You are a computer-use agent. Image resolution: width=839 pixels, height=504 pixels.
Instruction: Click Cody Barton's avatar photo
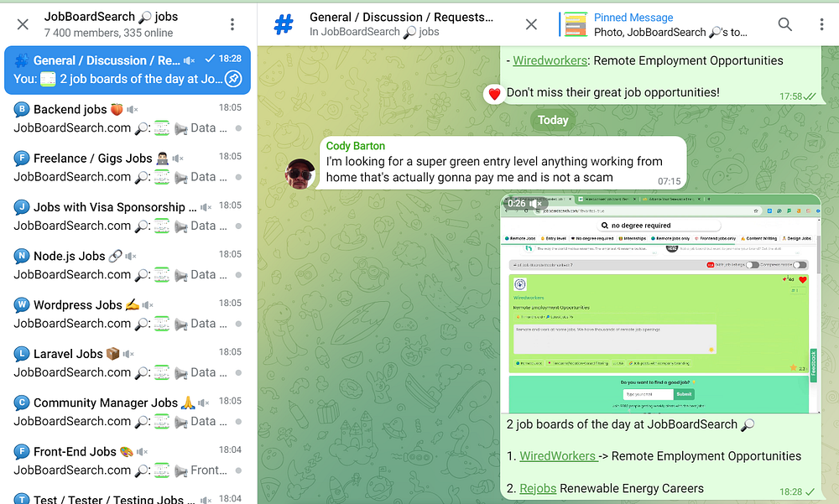point(300,174)
